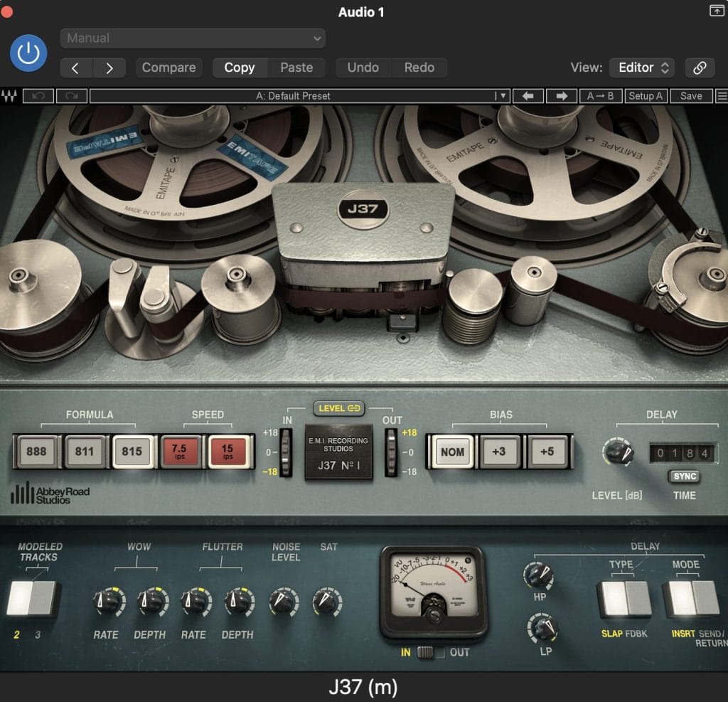This screenshot has width=728, height=702.
Task: Load previous preset with left arrow
Action: tap(528, 96)
